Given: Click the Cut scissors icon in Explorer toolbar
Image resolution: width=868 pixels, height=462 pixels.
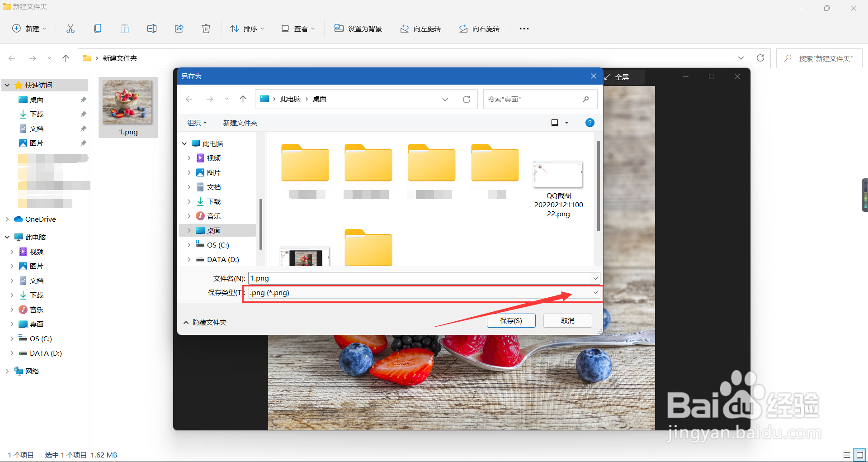Looking at the screenshot, I should tap(71, 29).
